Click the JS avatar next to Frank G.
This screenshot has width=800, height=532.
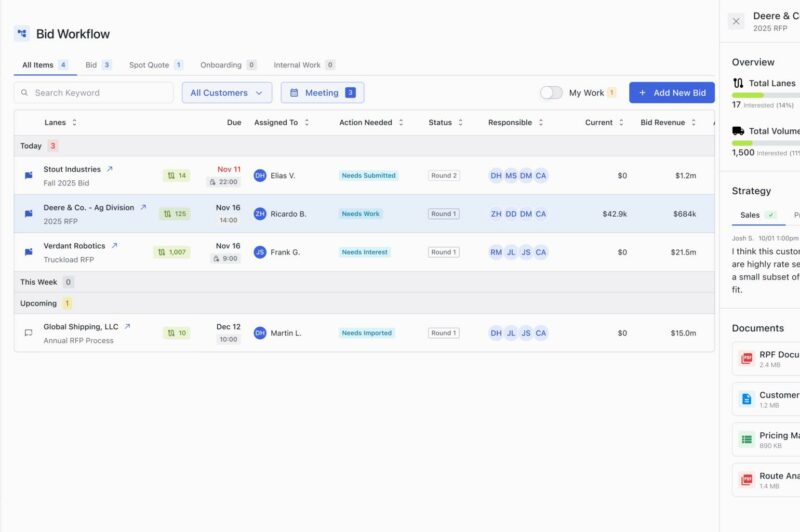tap(260, 252)
